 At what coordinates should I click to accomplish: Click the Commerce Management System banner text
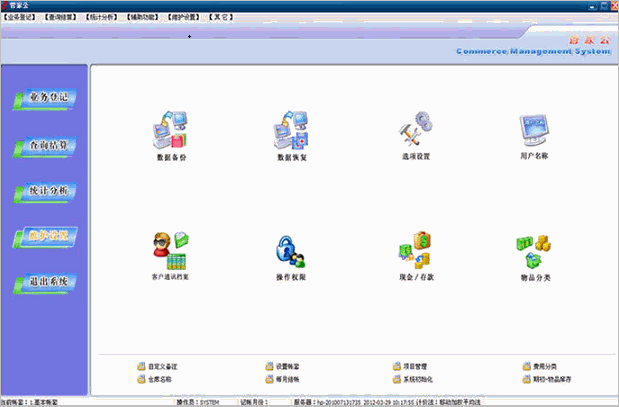(x=533, y=51)
